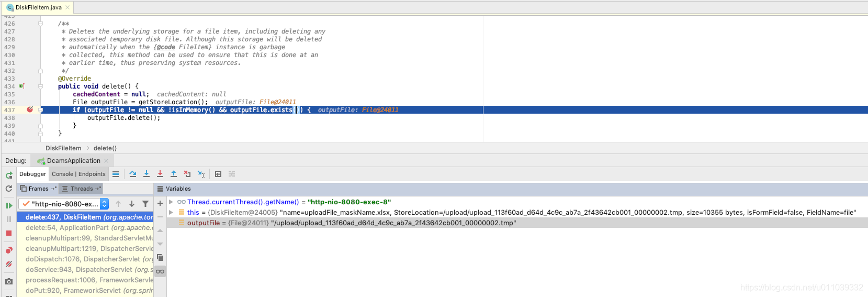Screen dimensions: 868x297
Task: Click the @Override annotation on line 433
Action: point(74,79)
